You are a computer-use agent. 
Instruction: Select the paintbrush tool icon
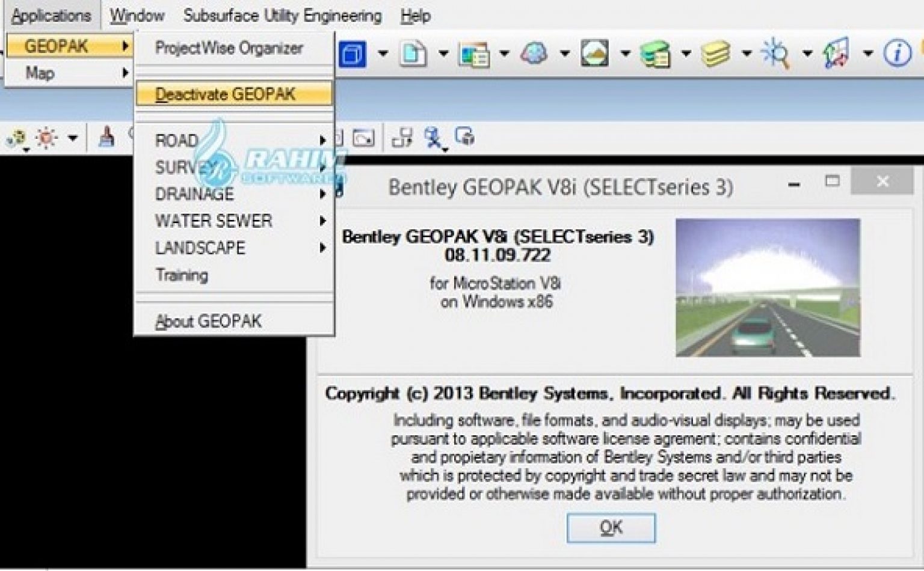[107, 137]
